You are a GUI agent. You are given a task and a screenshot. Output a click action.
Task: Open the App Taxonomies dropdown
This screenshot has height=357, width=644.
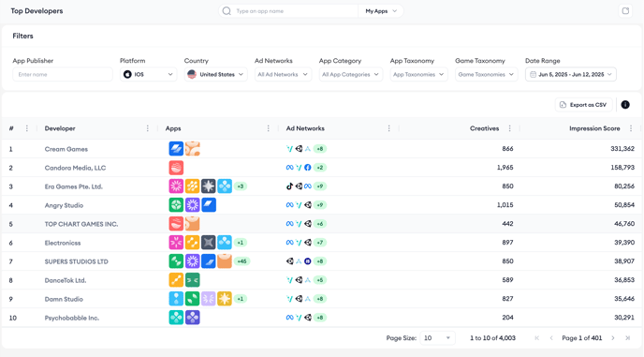click(x=419, y=74)
